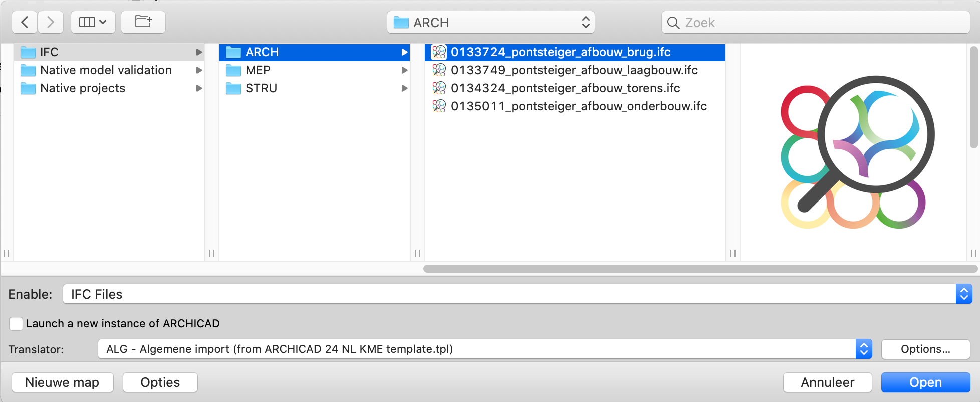Expand the MEP folder arrow
Image resolution: width=980 pixels, height=402 pixels.
tap(404, 70)
